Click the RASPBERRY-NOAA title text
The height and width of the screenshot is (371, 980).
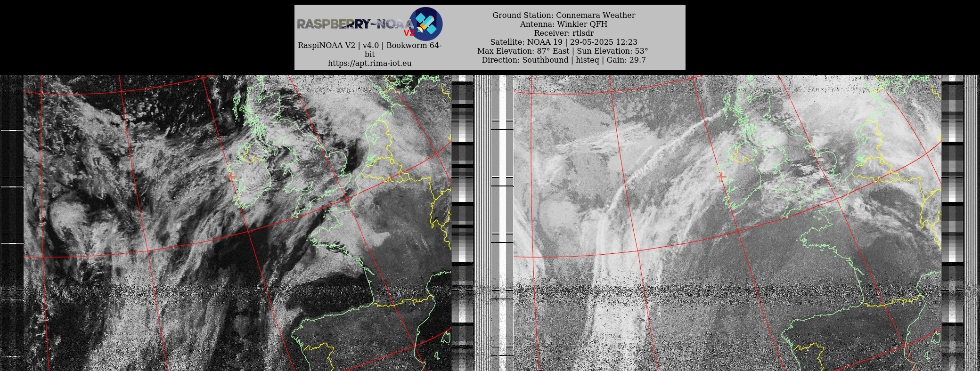point(356,24)
